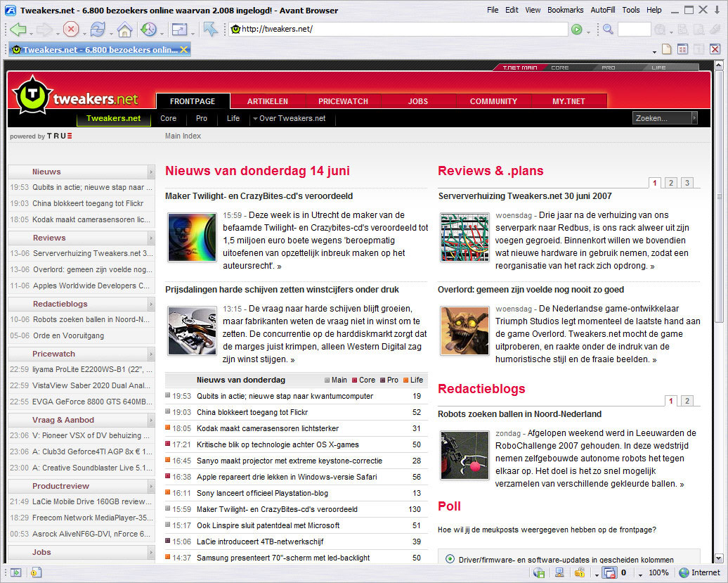Click the vertical scrollbar thumb
This screenshot has height=583, width=728.
(719, 196)
